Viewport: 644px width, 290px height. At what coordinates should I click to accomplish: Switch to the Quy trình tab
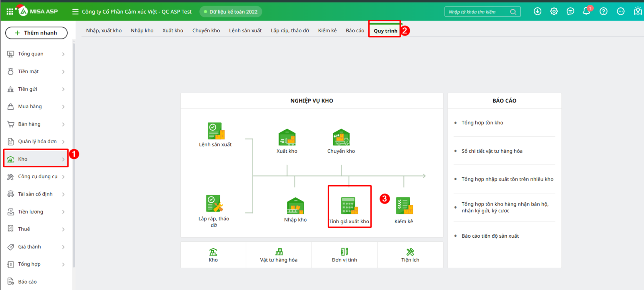385,31
